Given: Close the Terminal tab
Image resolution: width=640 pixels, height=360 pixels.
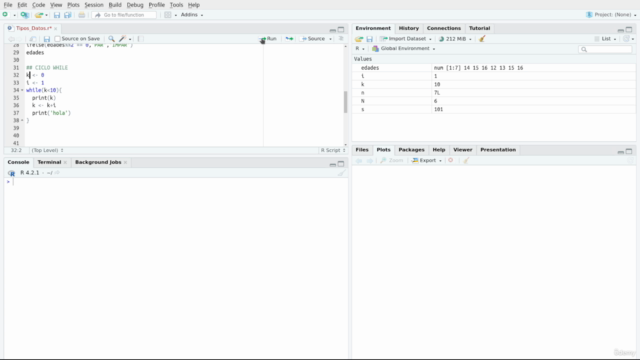Looking at the screenshot, I should click(x=65, y=162).
